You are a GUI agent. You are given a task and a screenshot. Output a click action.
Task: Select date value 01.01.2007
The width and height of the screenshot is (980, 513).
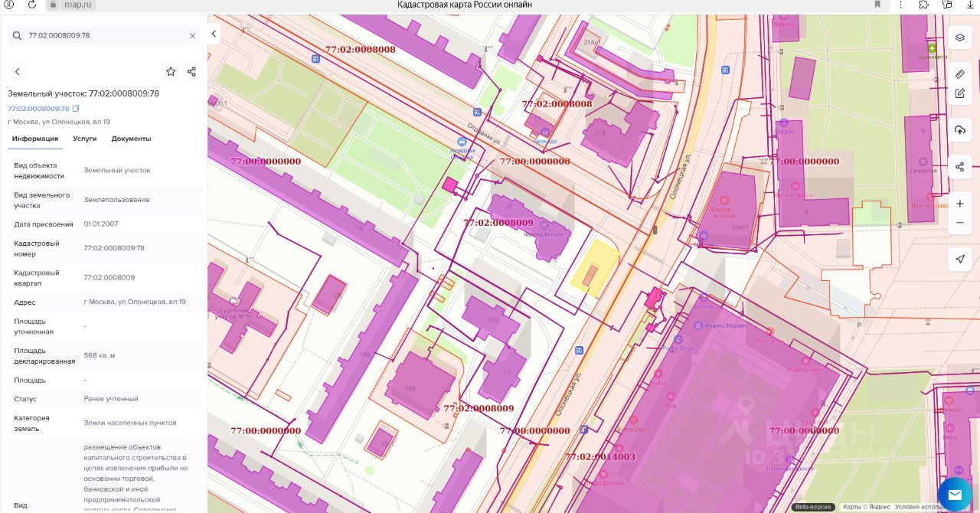click(x=101, y=224)
